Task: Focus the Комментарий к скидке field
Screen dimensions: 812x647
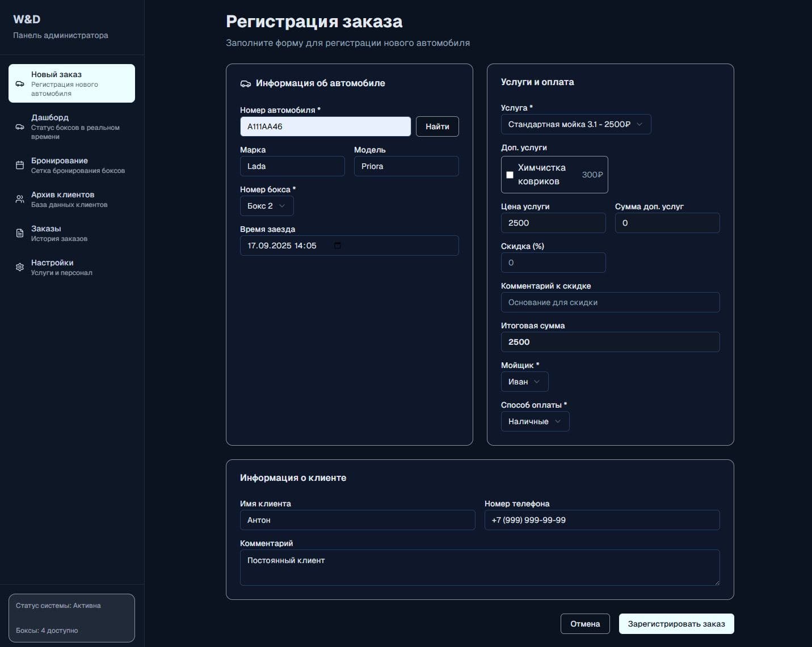Action: click(609, 302)
